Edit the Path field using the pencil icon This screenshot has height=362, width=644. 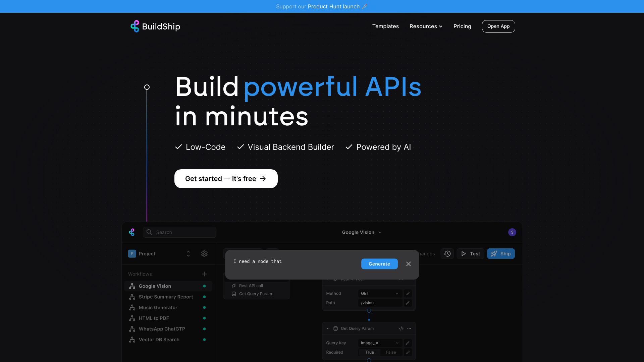click(x=408, y=303)
